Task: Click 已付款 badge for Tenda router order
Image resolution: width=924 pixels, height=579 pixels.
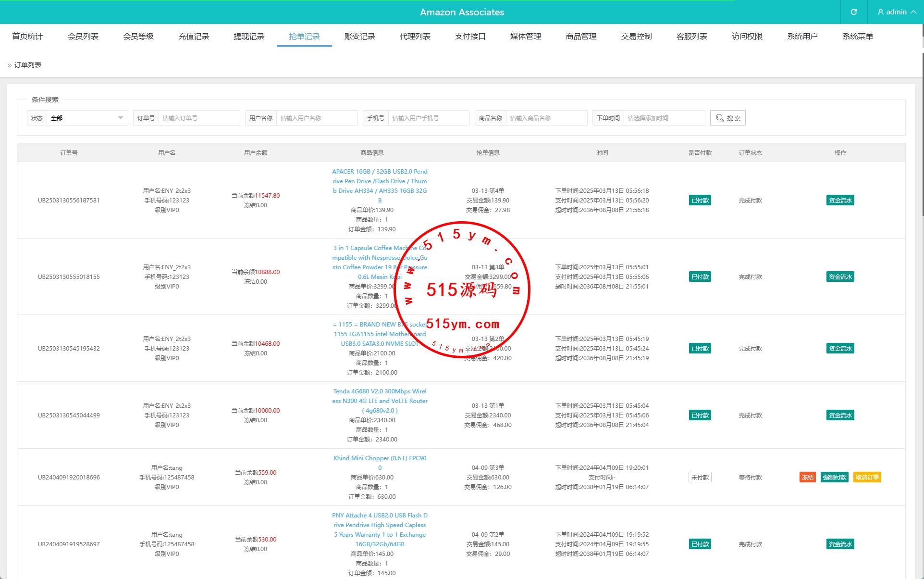Action: pyautogui.click(x=700, y=415)
